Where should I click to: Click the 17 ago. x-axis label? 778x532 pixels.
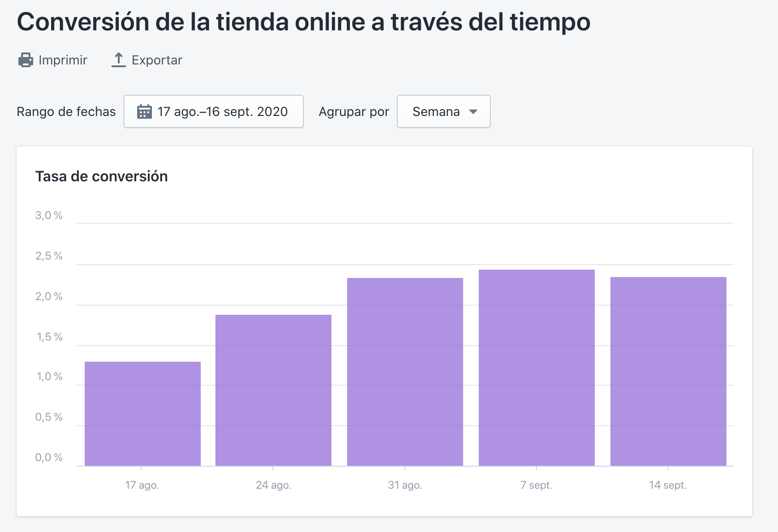tap(142, 485)
